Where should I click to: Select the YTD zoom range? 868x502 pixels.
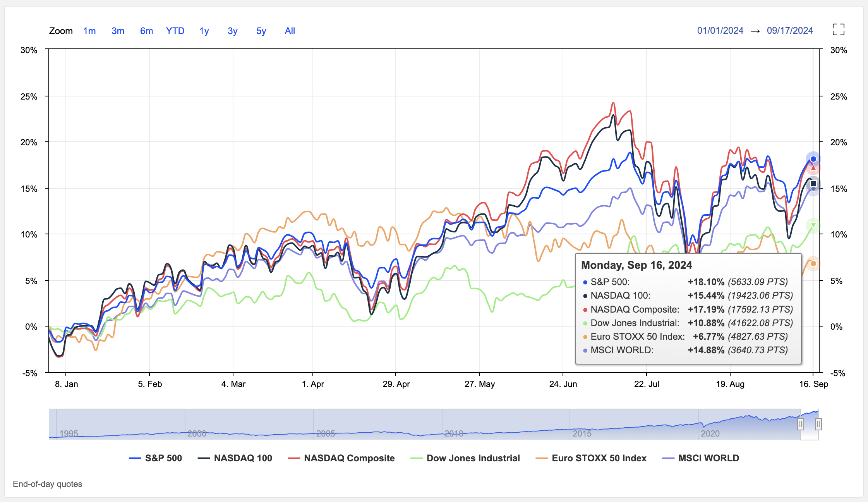175,31
